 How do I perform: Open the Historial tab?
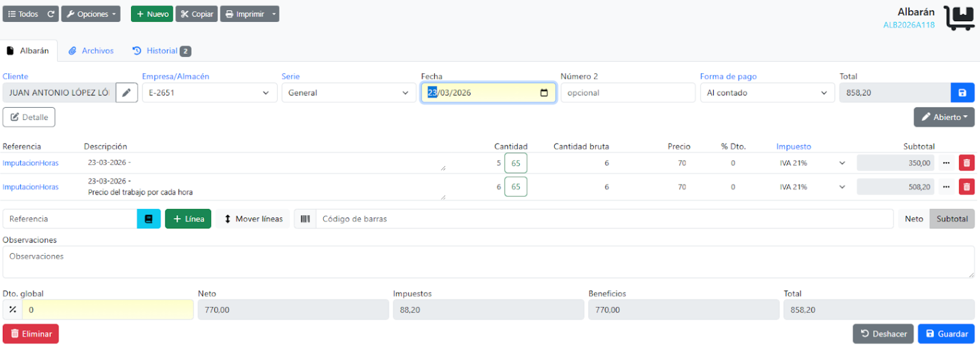tap(161, 51)
